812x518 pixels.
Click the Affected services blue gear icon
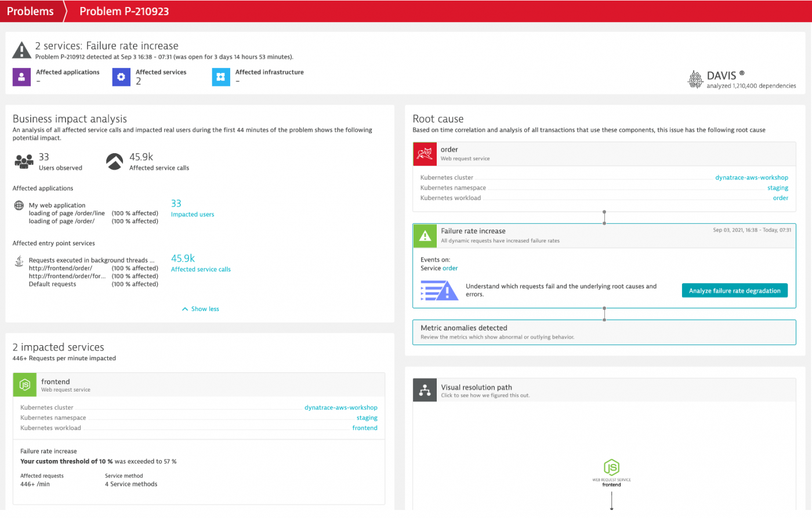pos(121,77)
